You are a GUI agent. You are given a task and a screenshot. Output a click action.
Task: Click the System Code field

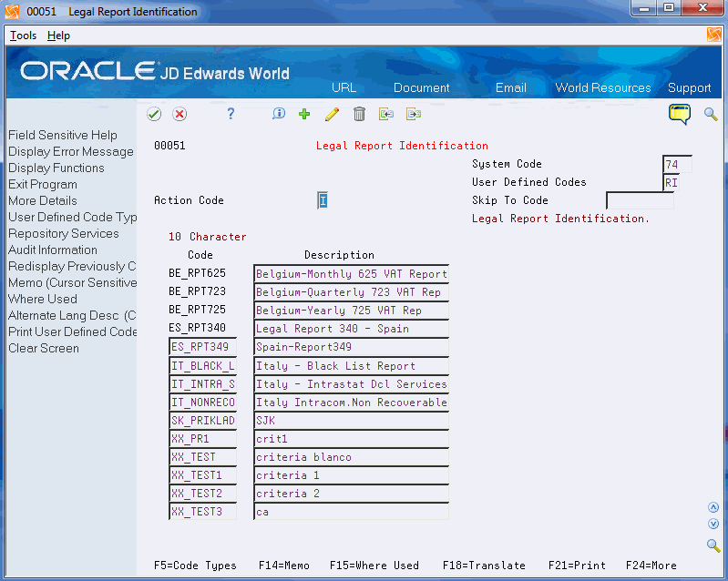(x=677, y=164)
